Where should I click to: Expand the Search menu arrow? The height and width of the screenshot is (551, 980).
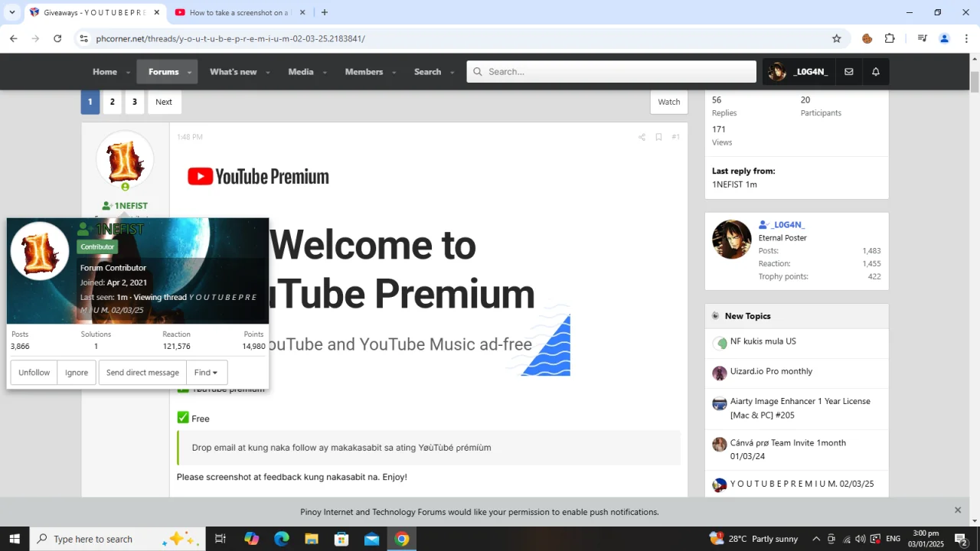tap(452, 73)
